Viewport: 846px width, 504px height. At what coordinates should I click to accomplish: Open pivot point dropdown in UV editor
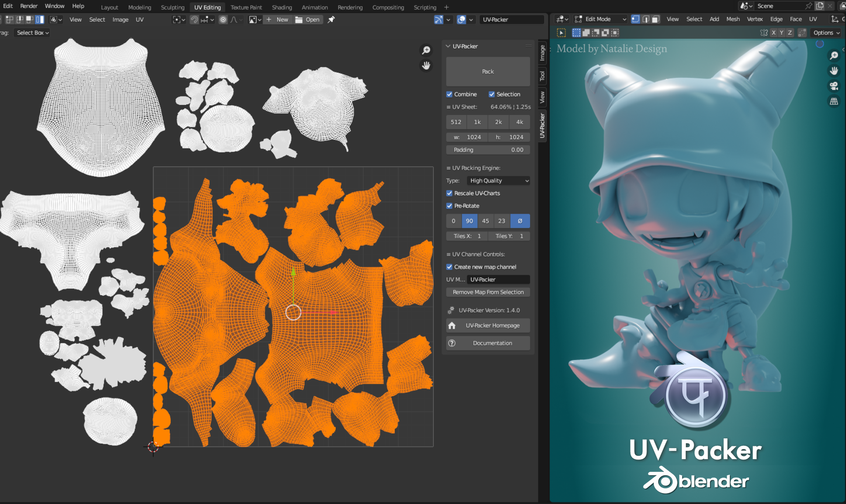[x=178, y=19]
